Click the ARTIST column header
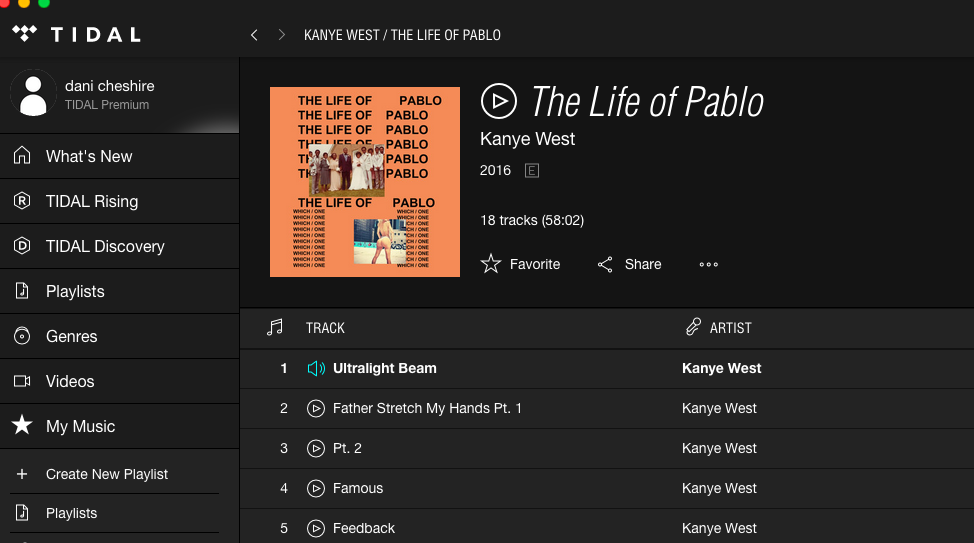This screenshot has width=974, height=543. [x=730, y=328]
